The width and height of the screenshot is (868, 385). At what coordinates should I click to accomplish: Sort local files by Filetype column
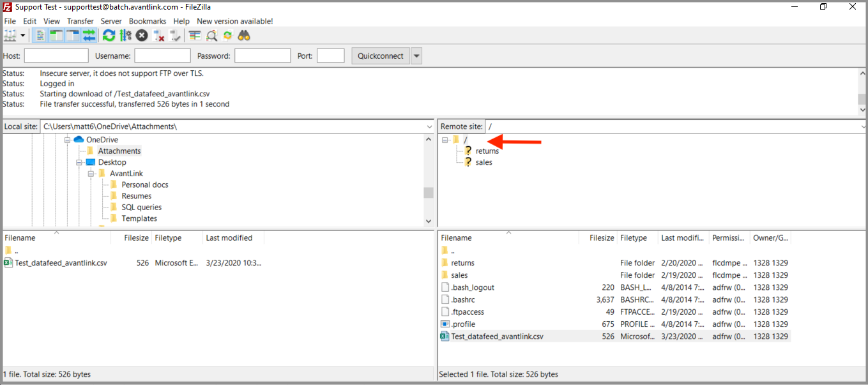[178, 238]
